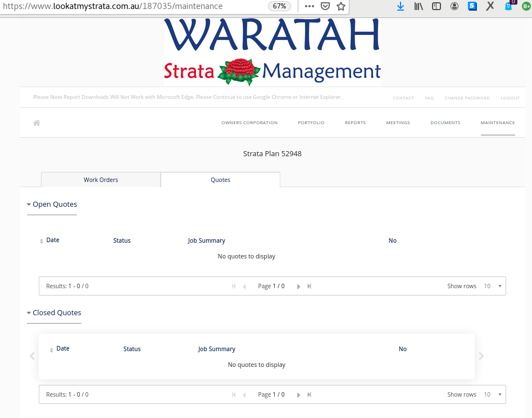The height and width of the screenshot is (418, 532).
Task: Reset the 67% zoom level indicator
Action: click(x=279, y=6)
